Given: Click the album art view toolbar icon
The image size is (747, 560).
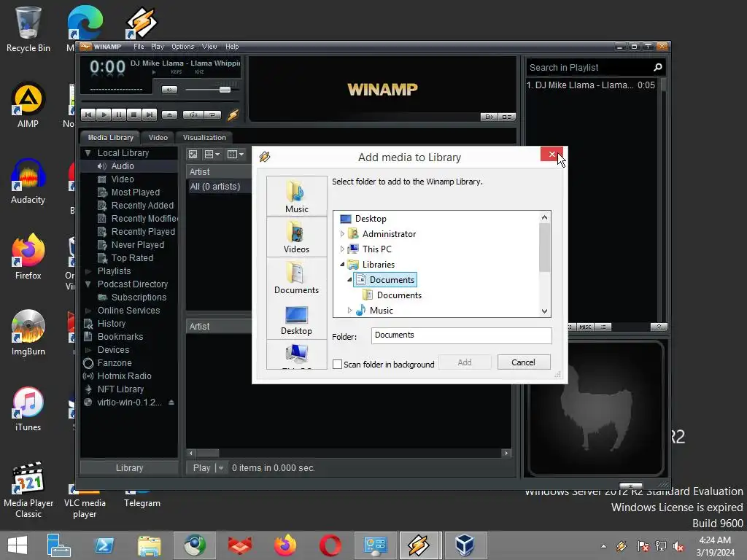Looking at the screenshot, I should (193, 155).
